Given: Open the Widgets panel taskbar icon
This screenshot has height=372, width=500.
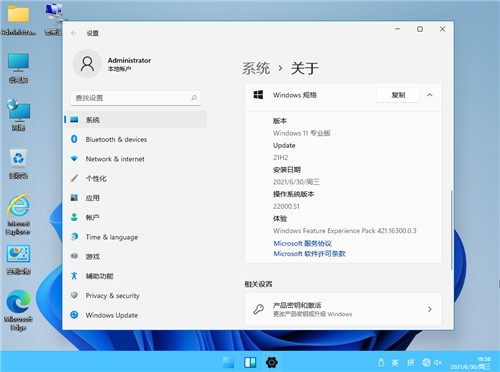Looking at the screenshot, I should click(250, 362).
